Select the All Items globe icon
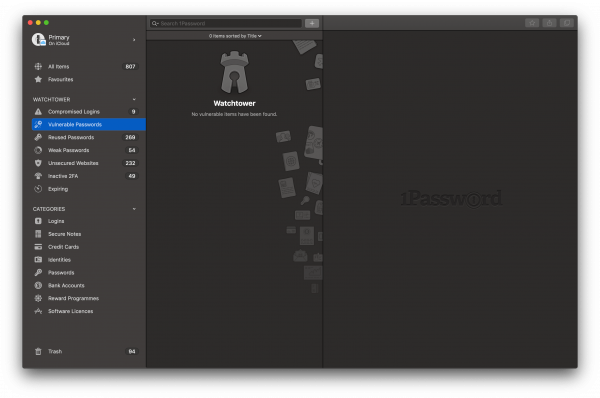The height and width of the screenshot is (398, 600). (x=38, y=67)
